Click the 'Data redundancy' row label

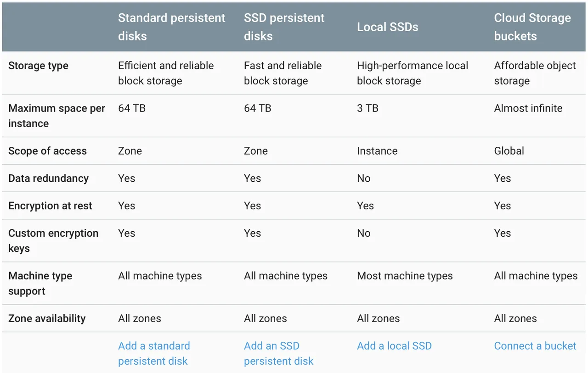pyautogui.click(x=48, y=178)
